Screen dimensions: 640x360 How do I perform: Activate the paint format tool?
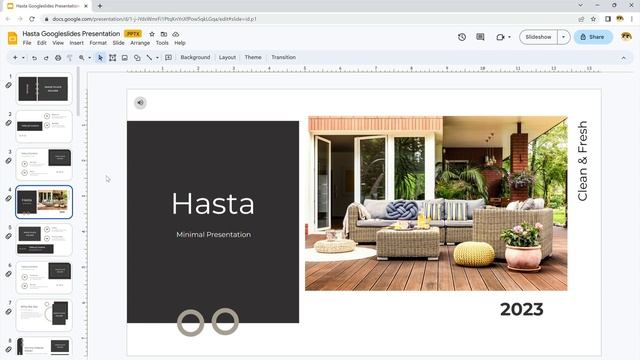coord(70,58)
